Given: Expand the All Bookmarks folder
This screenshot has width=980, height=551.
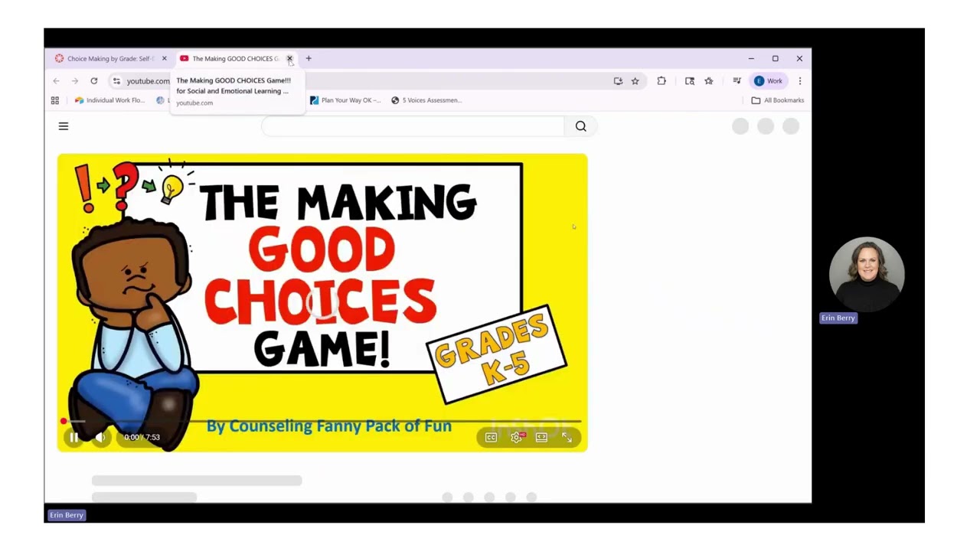Looking at the screenshot, I should tap(777, 100).
